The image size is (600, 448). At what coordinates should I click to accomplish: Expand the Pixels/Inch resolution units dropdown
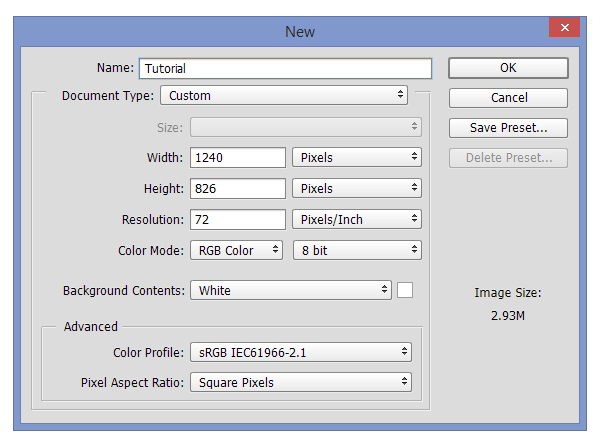tap(357, 219)
